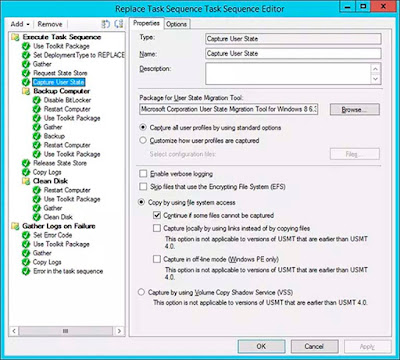400x360 pixels.
Task: Click the Files button for configuration files
Action: tap(355, 154)
